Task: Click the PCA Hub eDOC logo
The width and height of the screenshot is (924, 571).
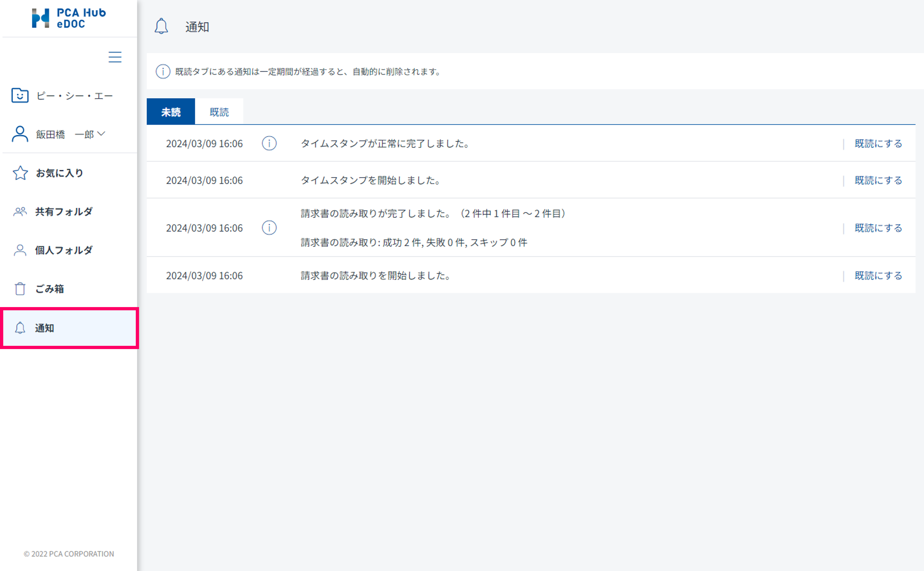Action: click(x=69, y=18)
